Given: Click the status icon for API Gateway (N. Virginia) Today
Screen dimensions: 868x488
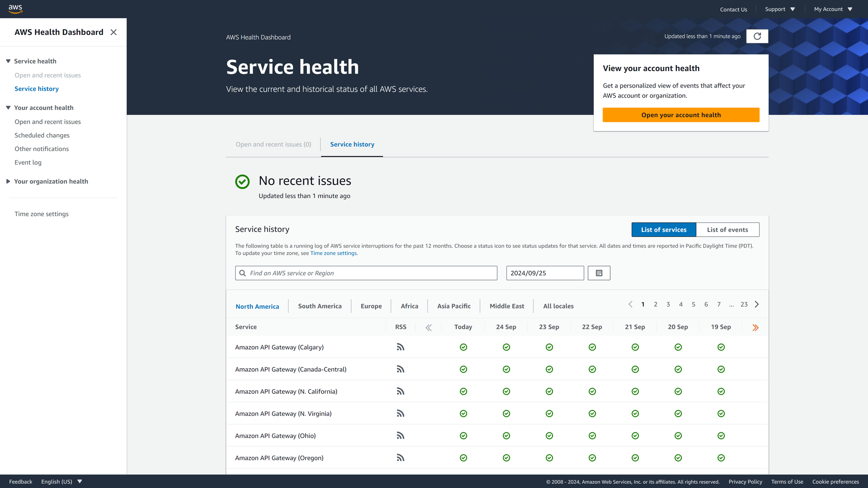Looking at the screenshot, I should [x=463, y=413].
